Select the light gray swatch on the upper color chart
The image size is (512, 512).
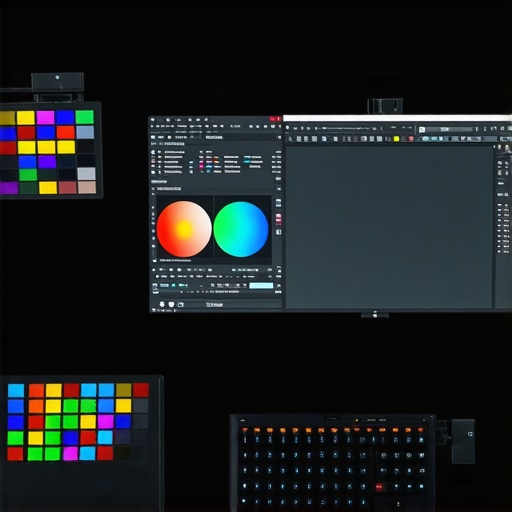pyautogui.click(x=87, y=174)
